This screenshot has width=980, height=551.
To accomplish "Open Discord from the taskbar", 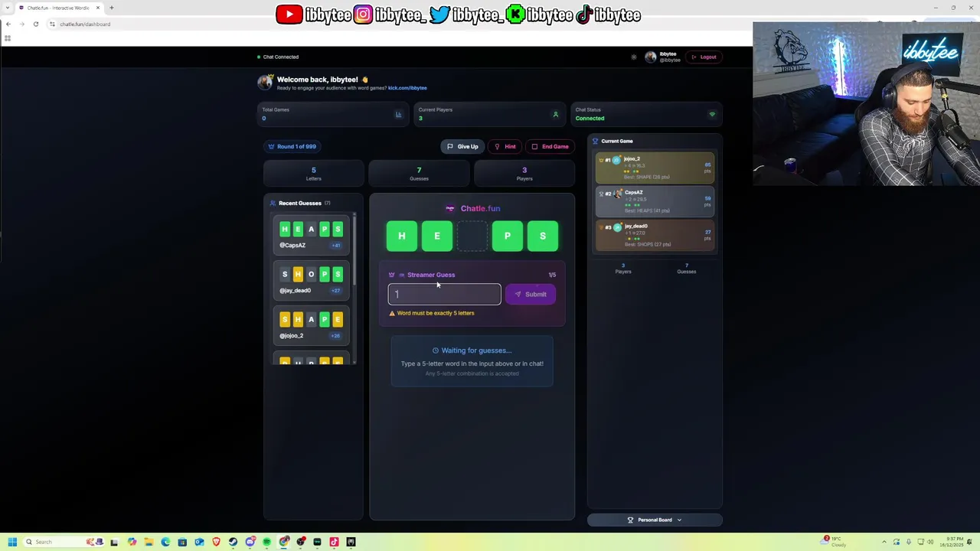I will coord(250,542).
